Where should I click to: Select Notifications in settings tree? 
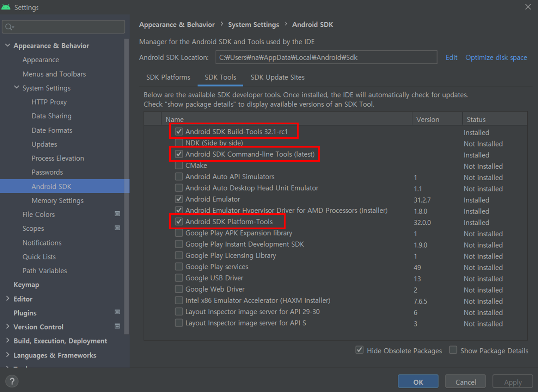click(42, 243)
